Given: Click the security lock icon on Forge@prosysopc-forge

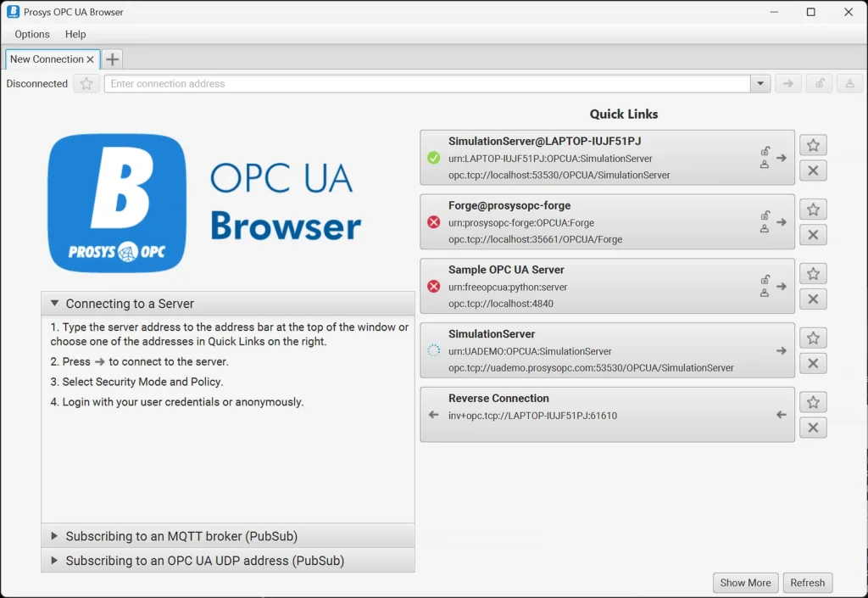Looking at the screenshot, I should tap(765, 215).
